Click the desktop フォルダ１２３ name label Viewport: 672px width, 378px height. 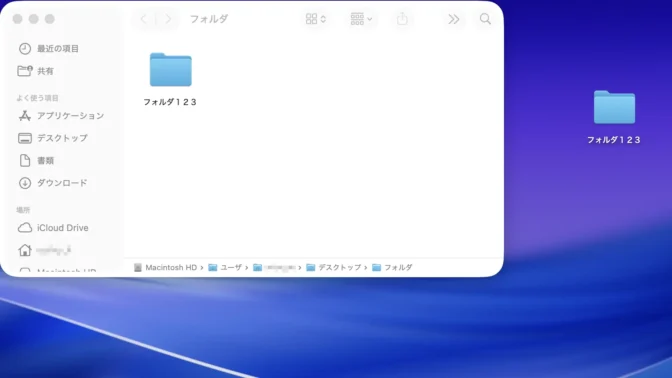point(614,140)
